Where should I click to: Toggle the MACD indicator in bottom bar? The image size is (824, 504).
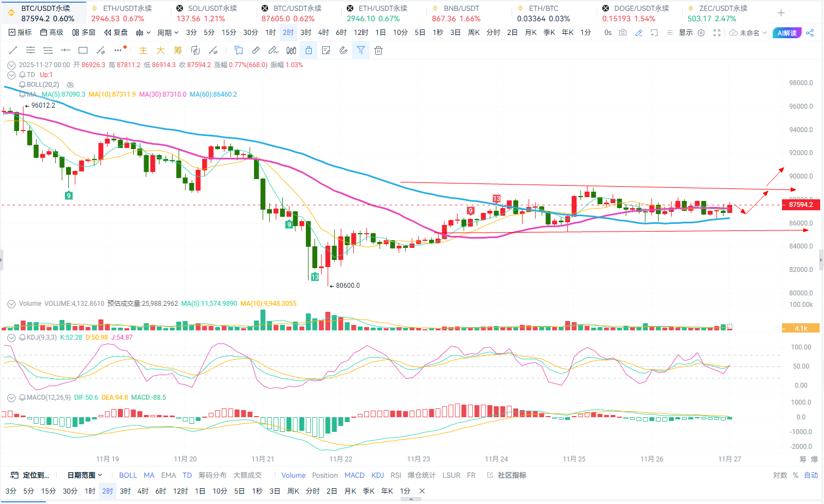354,475
